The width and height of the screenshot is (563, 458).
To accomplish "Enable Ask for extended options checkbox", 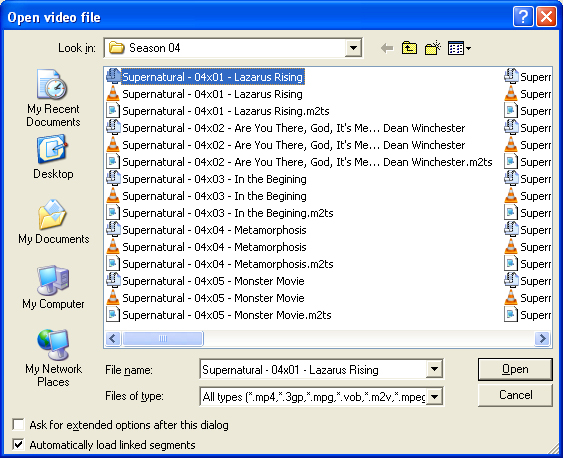I will (x=18, y=425).
